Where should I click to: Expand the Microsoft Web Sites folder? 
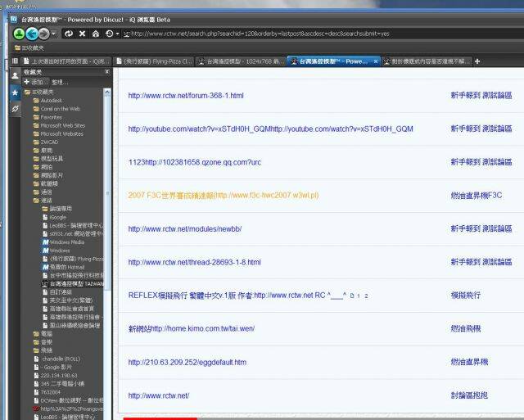tap(59, 125)
